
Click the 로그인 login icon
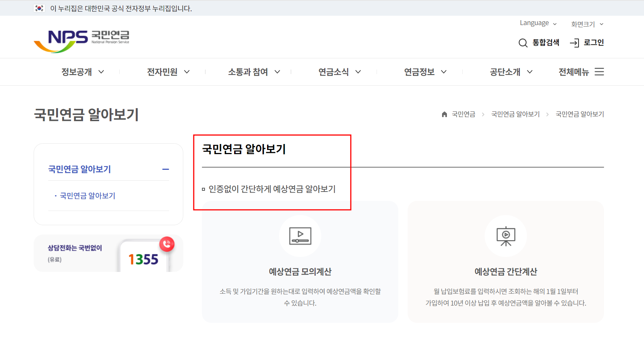tap(574, 43)
